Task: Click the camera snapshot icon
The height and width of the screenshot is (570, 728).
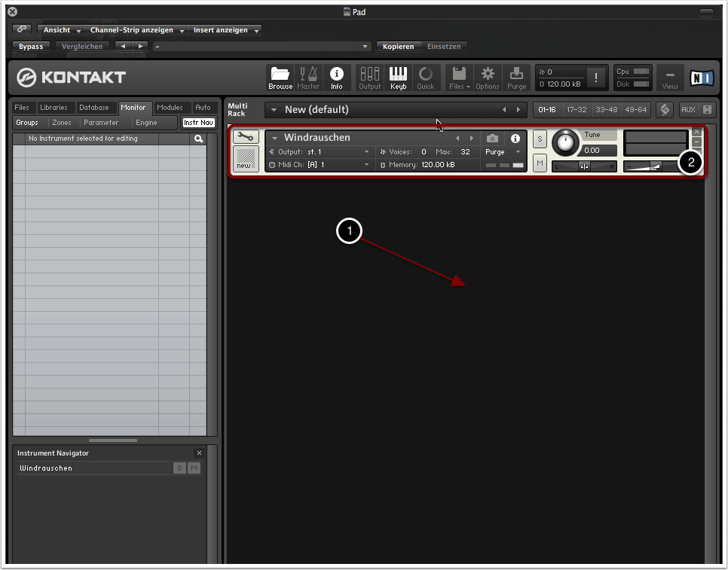Action: pos(492,139)
